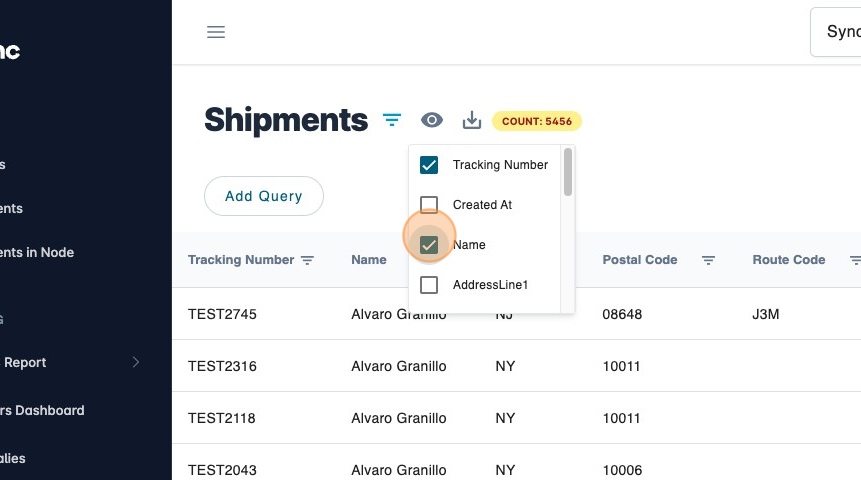This screenshot has width=861, height=480.
Task: Select the 'in Node' sidebar item
Action: tap(37, 252)
